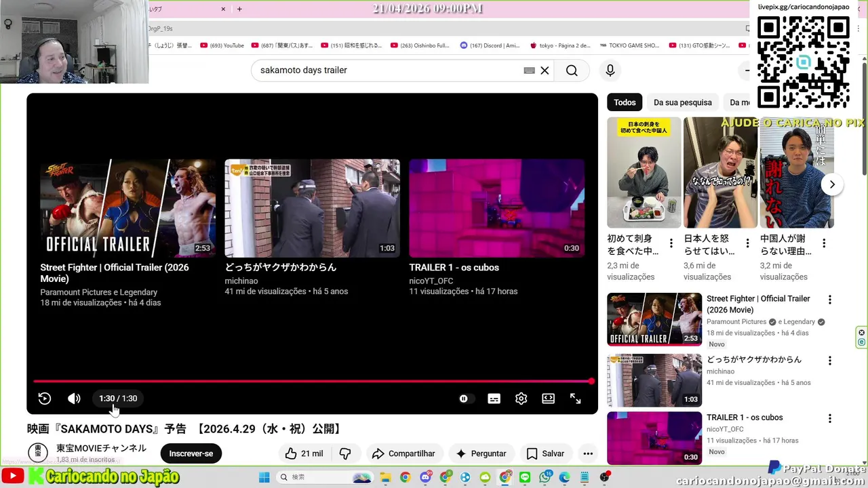868x488 pixels.
Task: Like the video showing 21 mil
Action: tap(304, 453)
